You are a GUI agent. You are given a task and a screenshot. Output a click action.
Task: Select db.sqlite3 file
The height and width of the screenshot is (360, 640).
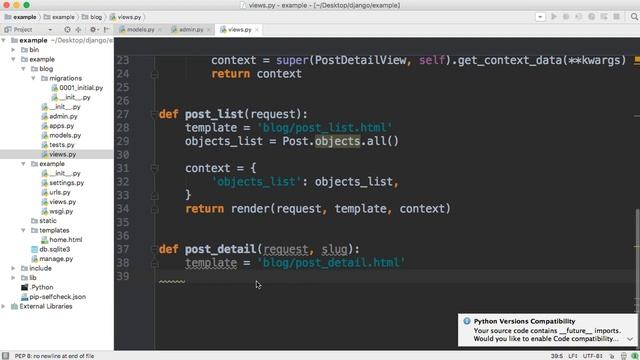tap(51, 249)
